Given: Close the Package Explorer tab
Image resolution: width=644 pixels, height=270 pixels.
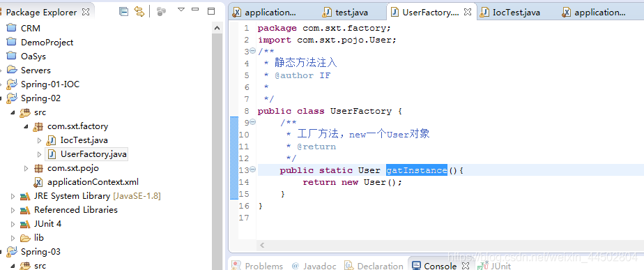Looking at the screenshot, I should pyautogui.click(x=86, y=12).
